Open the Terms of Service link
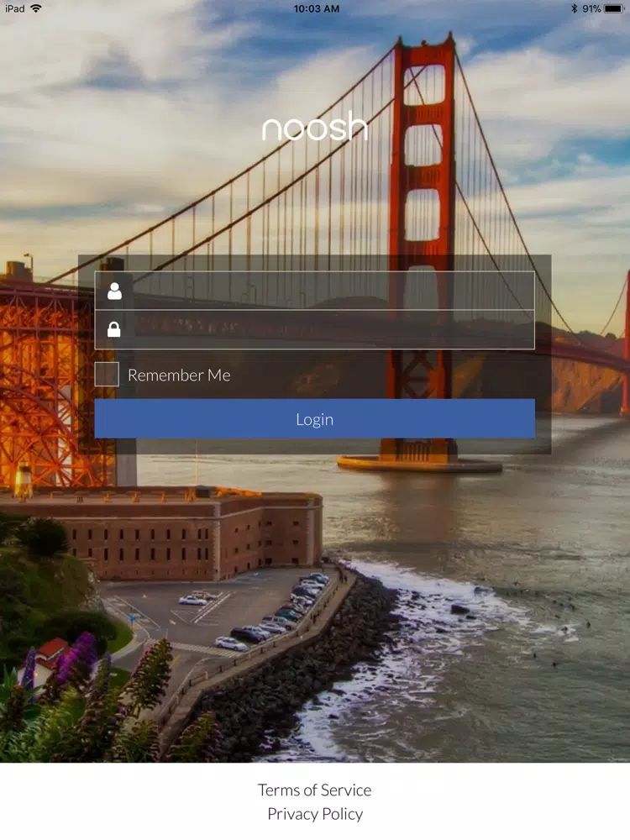The image size is (630, 840). (314, 790)
